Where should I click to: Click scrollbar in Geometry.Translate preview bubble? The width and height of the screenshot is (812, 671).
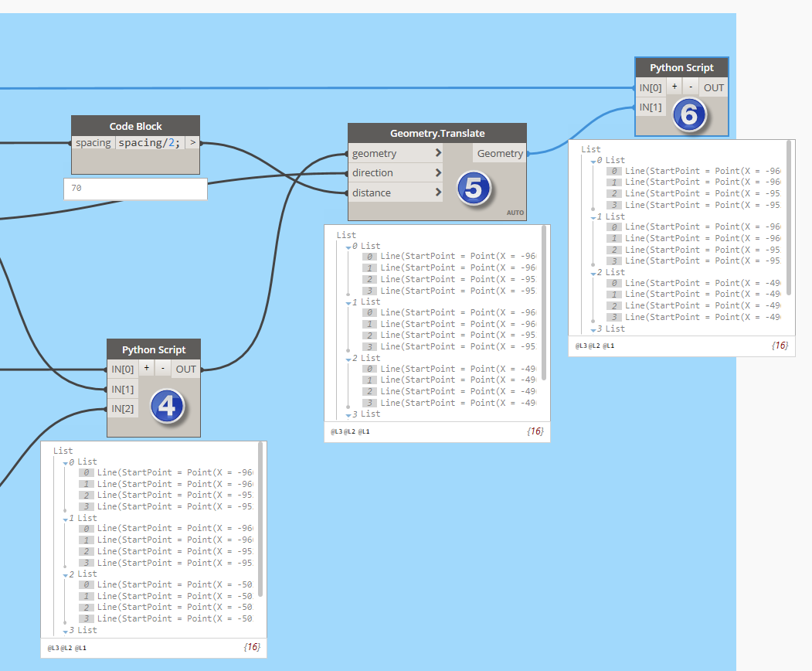pyautogui.click(x=544, y=302)
